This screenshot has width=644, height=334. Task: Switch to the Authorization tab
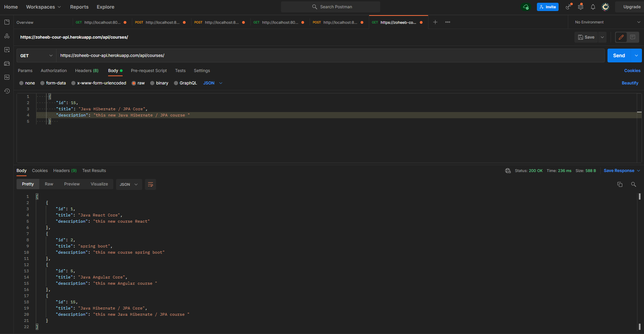[x=54, y=71]
